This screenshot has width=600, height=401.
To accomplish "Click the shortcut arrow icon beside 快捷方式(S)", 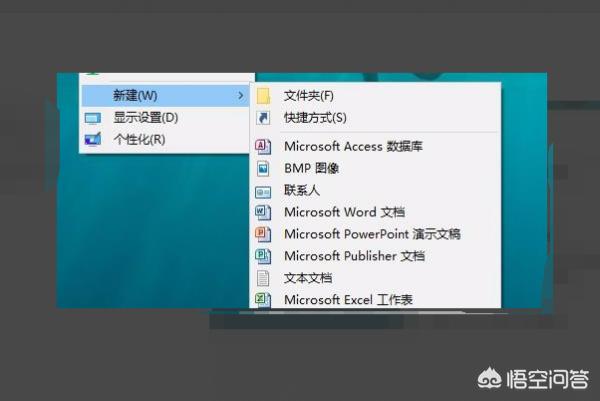I will (x=263, y=118).
